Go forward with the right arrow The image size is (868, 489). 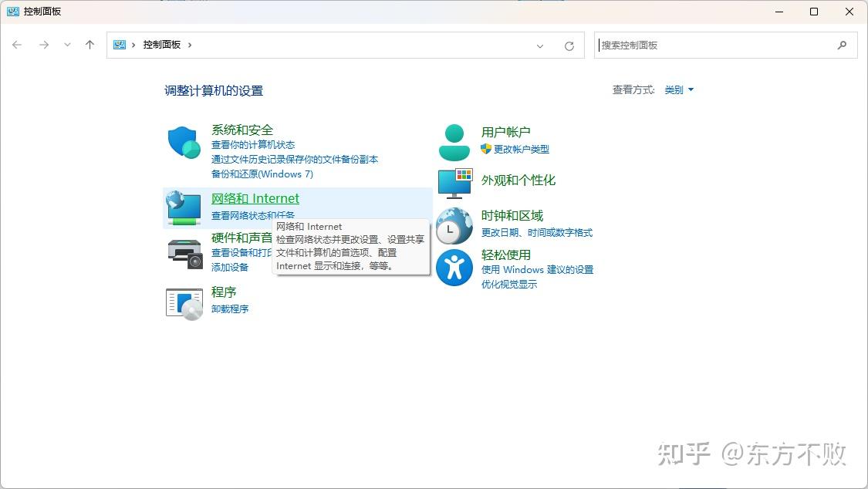[44, 45]
